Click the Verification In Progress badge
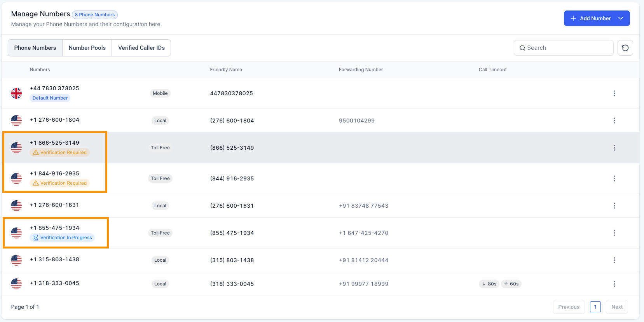644x322 pixels. [x=62, y=238]
